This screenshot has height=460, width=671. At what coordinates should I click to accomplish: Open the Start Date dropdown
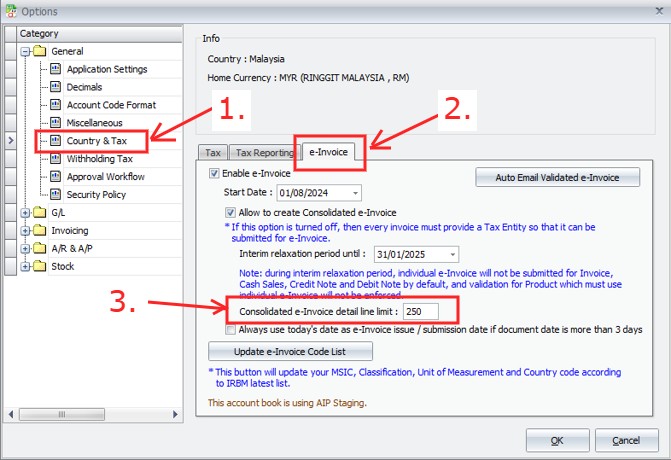coord(356,193)
